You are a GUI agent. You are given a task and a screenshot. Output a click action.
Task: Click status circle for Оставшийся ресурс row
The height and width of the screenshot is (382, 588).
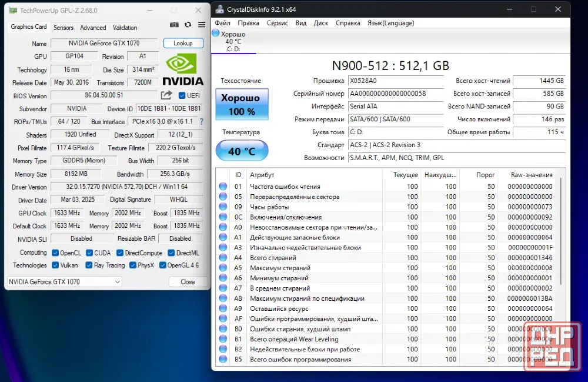(223, 308)
